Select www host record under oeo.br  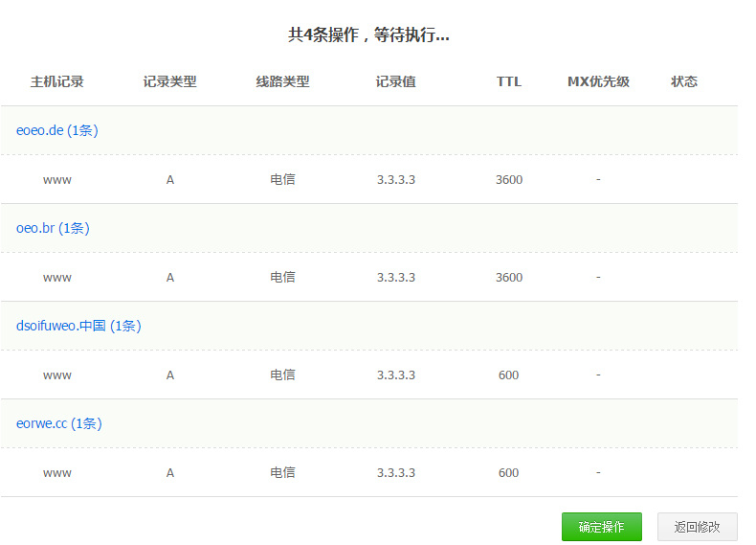56,278
